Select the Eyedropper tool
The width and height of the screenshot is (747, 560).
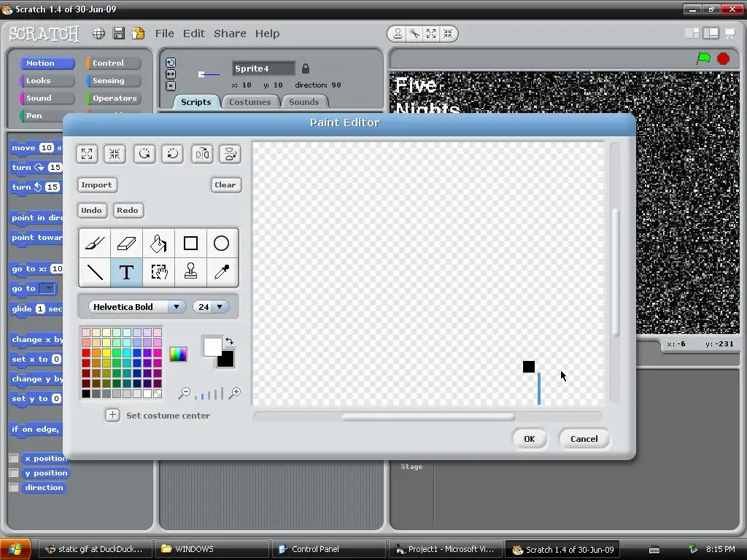[222, 273]
